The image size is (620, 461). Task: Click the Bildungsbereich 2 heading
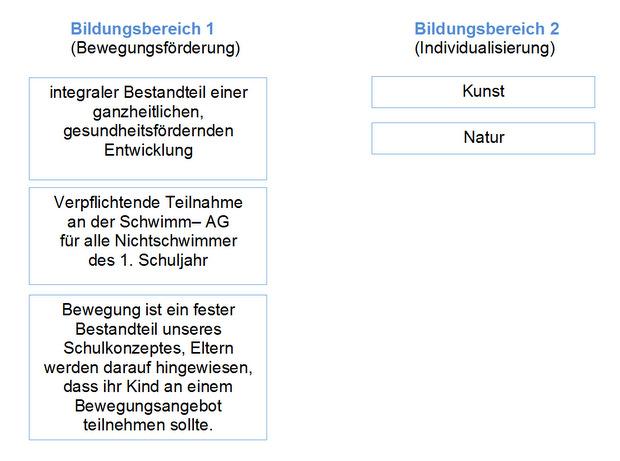[x=487, y=29]
